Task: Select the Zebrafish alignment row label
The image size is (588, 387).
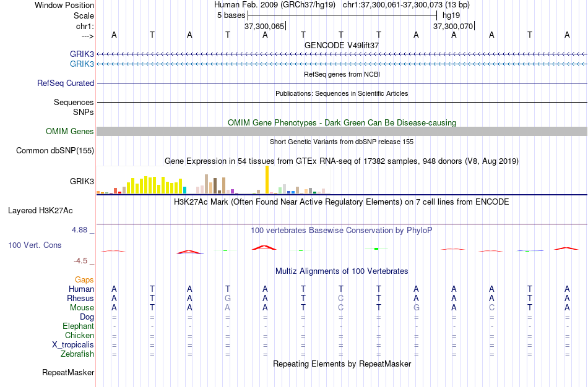Action: click(x=77, y=354)
